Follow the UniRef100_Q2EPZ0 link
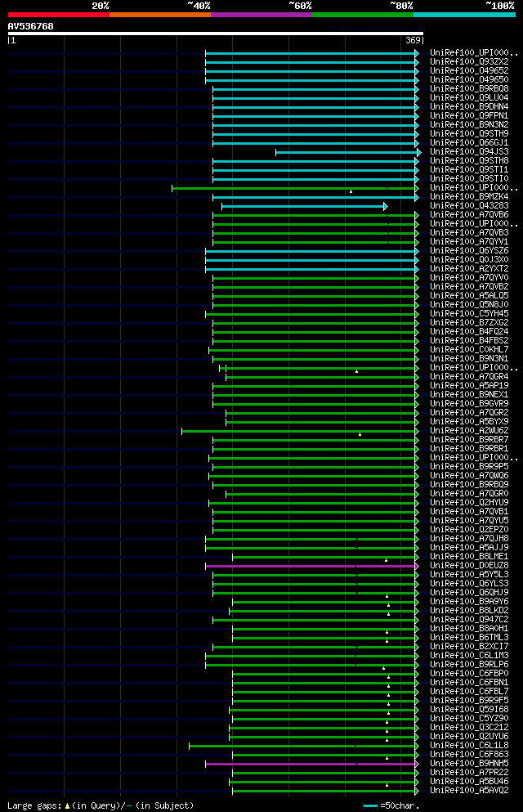Viewport: 523px width, 812px height. click(469, 530)
